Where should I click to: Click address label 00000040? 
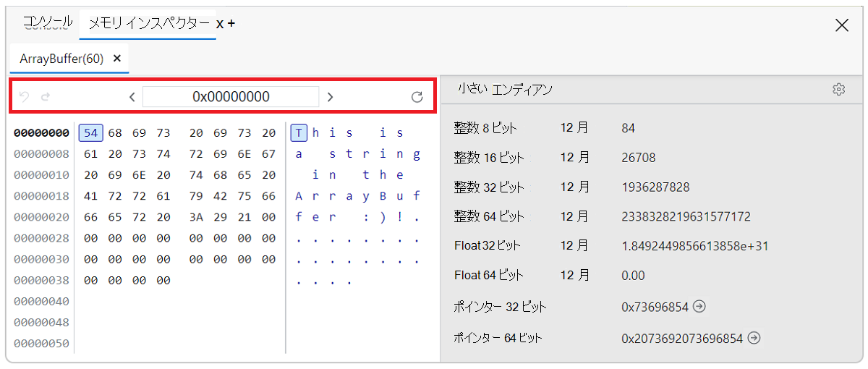click(42, 301)
